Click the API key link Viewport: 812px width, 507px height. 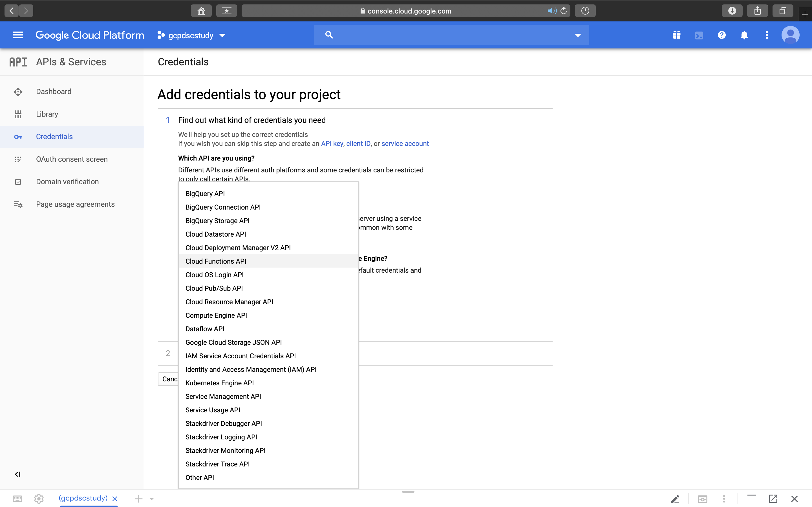tap(332, 144)
